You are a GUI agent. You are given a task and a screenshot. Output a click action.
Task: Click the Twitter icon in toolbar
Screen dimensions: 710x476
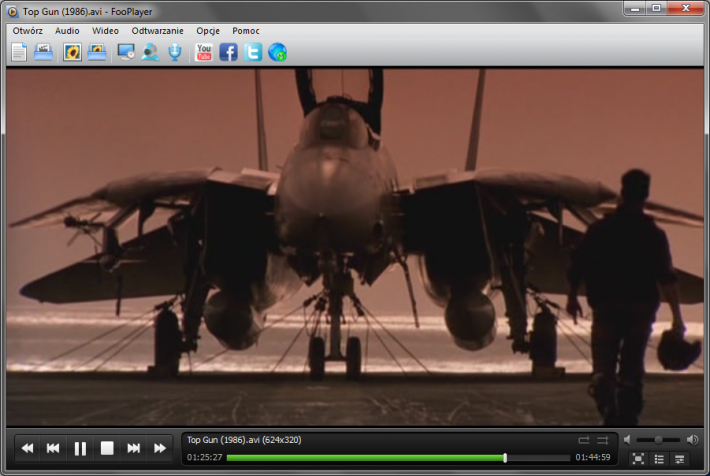(253, 52)
